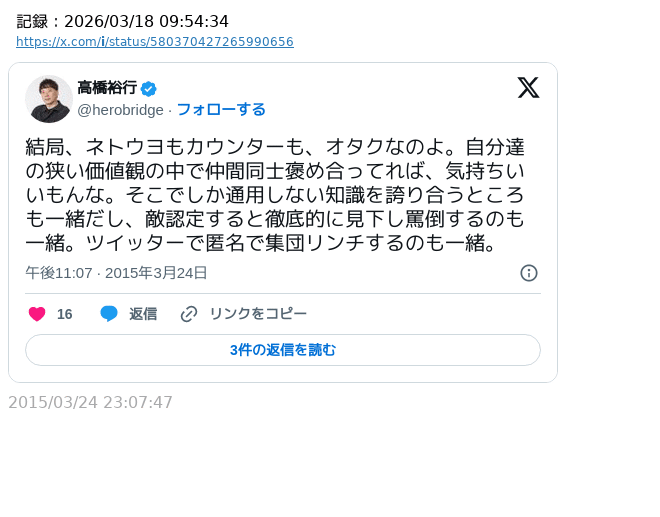Click the tweet body text
Image resolution: width=660 pixels, height=517 pixels.
click(275, 195)
